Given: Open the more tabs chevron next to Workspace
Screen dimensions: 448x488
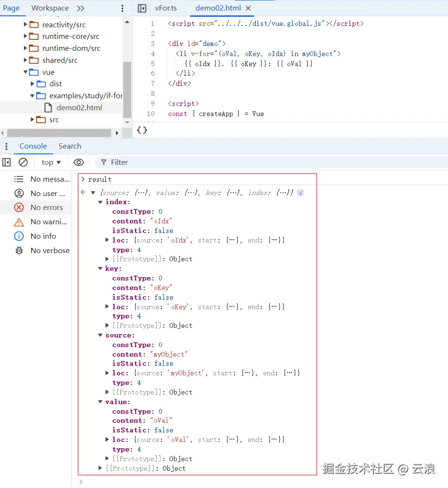Looking at the screenshot, I should tap(80, 8).
